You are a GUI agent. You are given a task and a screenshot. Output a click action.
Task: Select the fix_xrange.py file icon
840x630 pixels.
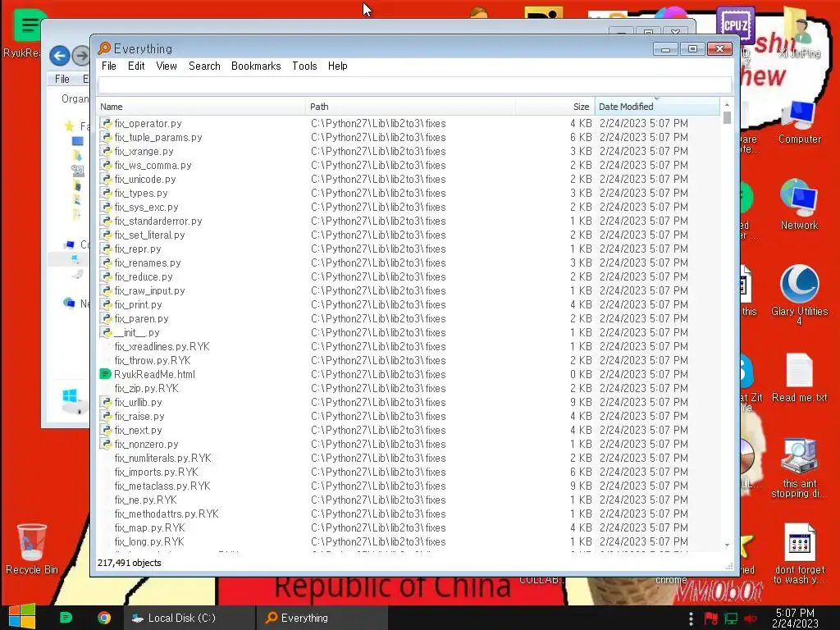[x=106, y=151]
